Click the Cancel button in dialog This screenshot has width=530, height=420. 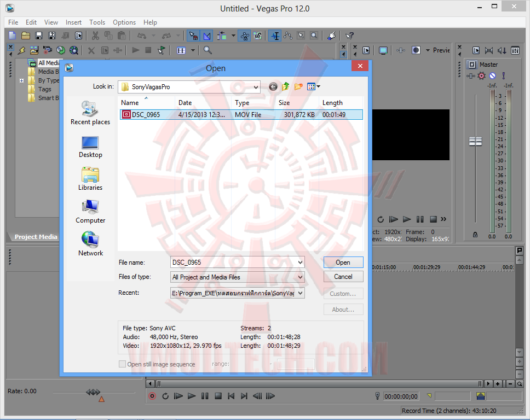click(343, 277)
